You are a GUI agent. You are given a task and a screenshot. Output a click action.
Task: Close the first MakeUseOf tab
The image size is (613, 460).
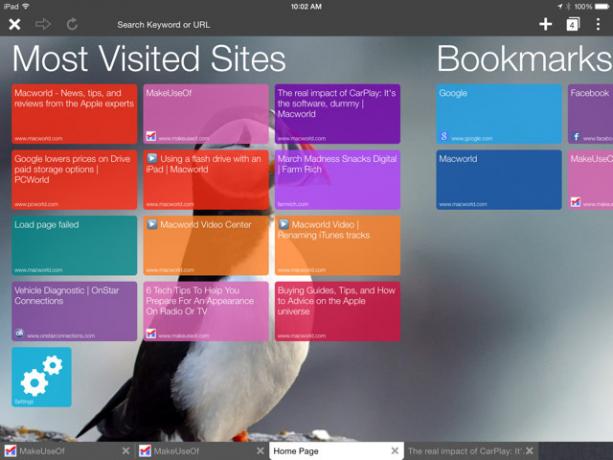(x=126, y=451)
